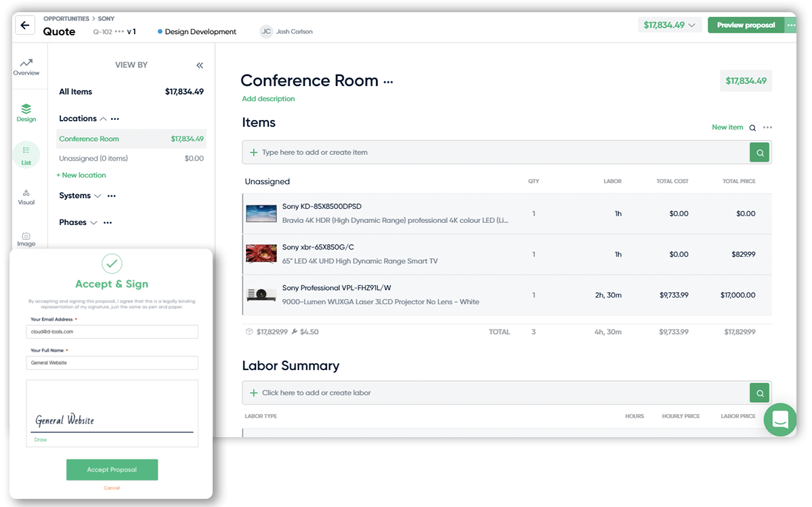Click the Accept & Sign checkmark icon
The height and width of the screenshot is (507, 812).
point(112,264)
